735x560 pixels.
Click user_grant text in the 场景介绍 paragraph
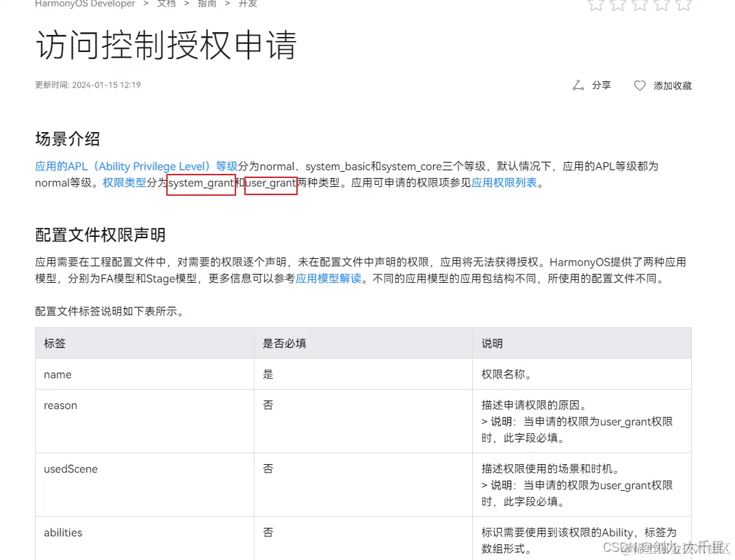coord(270,183)
